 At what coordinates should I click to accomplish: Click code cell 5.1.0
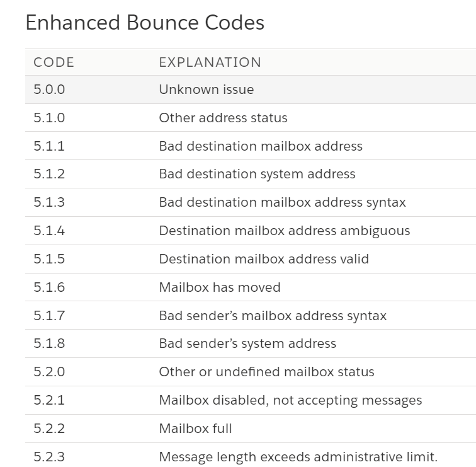pos(49,118)
